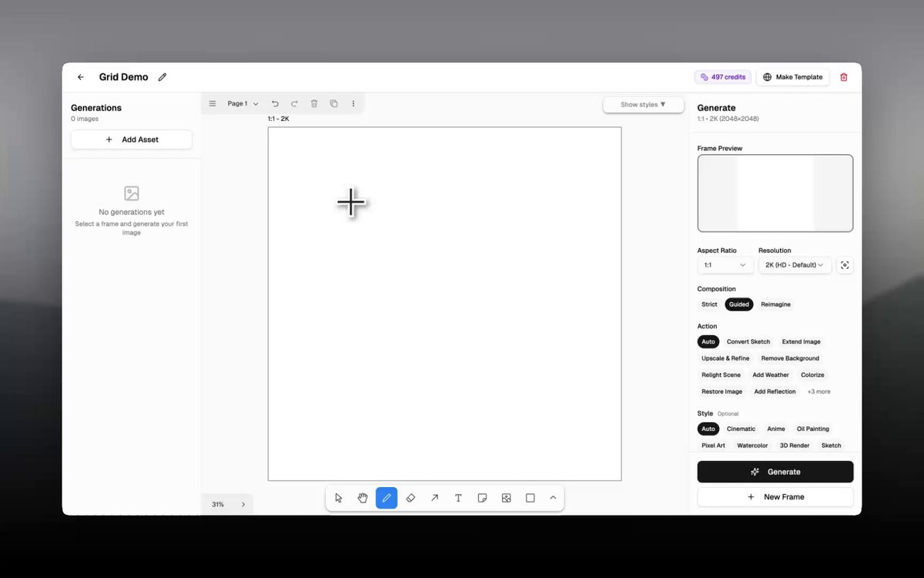Select the Rectangle shape tool
Image resolution: width=924 pixels, height=578 pixels.
(x=530, y=498)
